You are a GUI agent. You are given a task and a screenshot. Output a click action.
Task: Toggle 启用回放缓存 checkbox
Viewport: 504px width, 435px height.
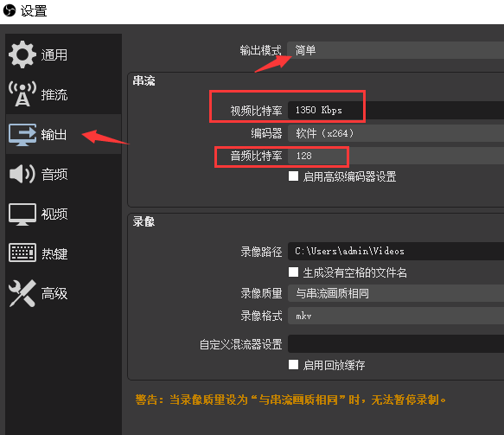(293, 365)
